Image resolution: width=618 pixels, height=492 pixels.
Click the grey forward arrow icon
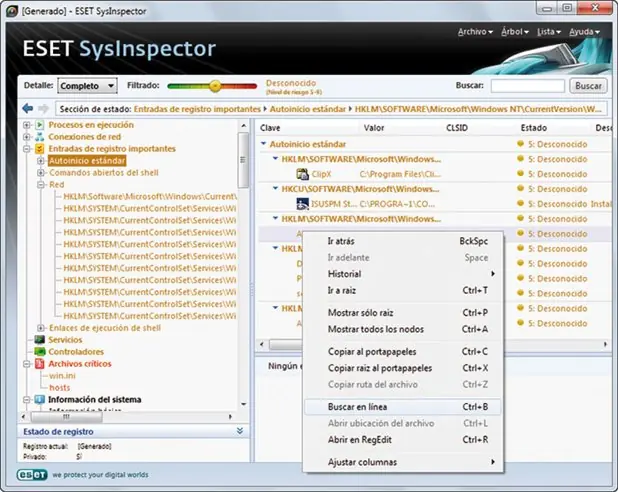[x=43, y=108]
